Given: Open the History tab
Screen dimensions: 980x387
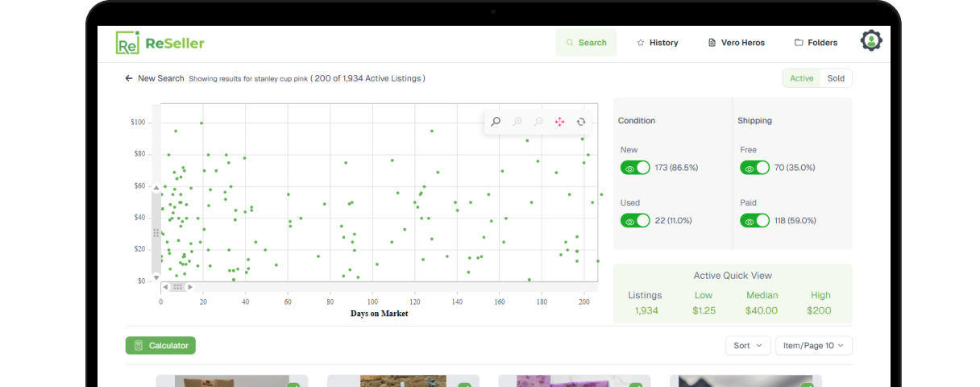Looking at the screenshot, I should (x=657, y=43).
